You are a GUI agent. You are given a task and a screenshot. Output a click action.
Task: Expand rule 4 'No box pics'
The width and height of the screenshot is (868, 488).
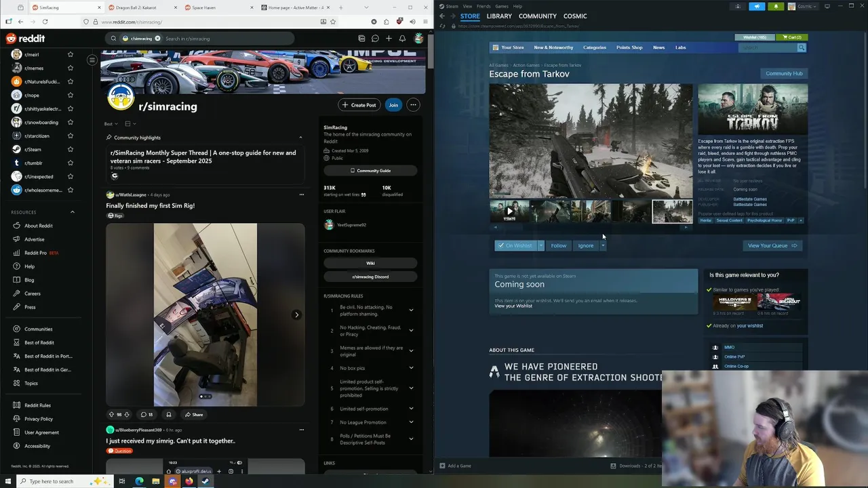(x=411, y=368)
